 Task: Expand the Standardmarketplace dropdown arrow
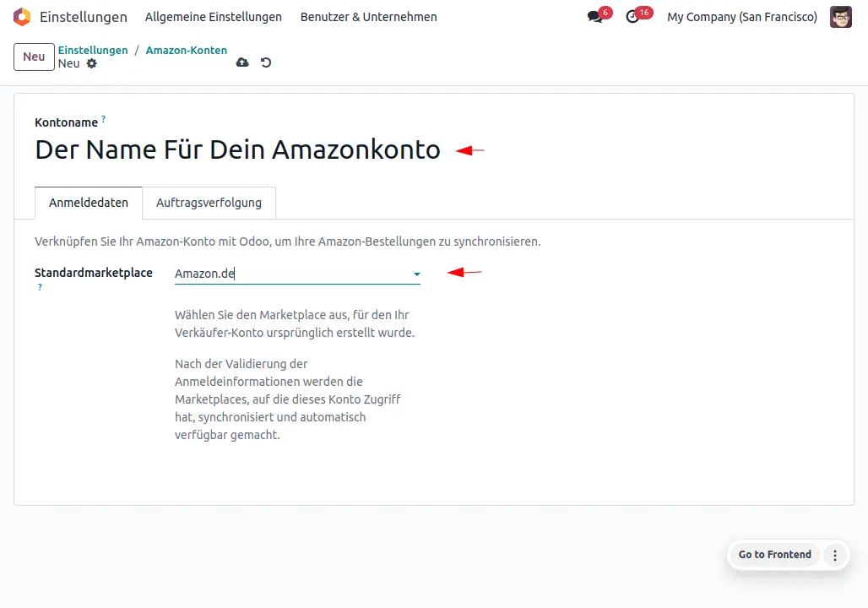(x=417, y=274)
